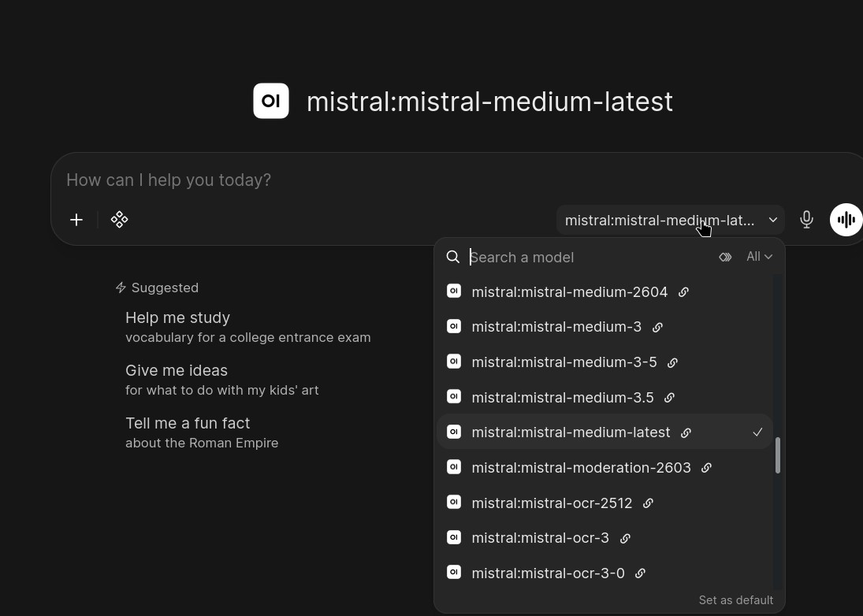Viewport: 863px width, 616px height.
Task: Click OI avatar of mistral-moderation-2603 row
Action: click(x=454, y=467)
